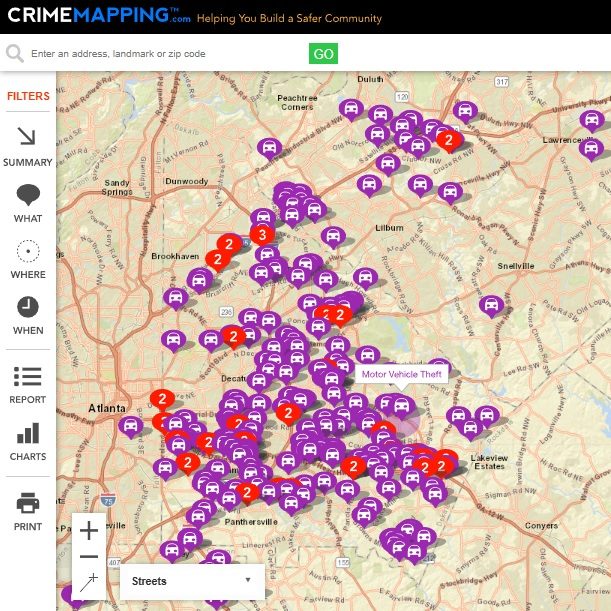Screen dimensions: 611x611
Task: Open the When date filter
Action: [28, 314]
